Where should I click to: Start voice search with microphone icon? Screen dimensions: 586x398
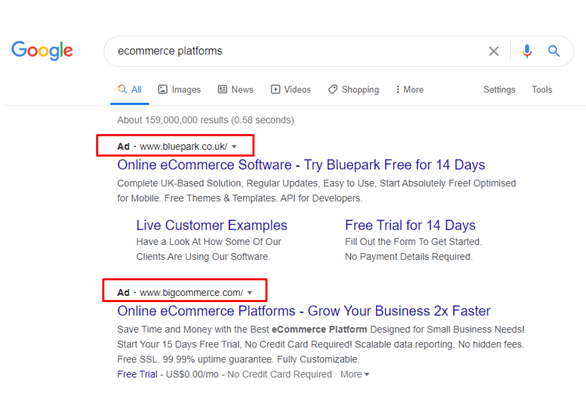coord(527,51)
